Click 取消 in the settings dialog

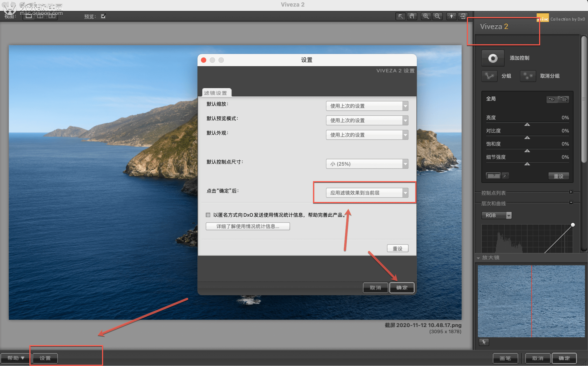pyautogui.click(x=375, y=288)
